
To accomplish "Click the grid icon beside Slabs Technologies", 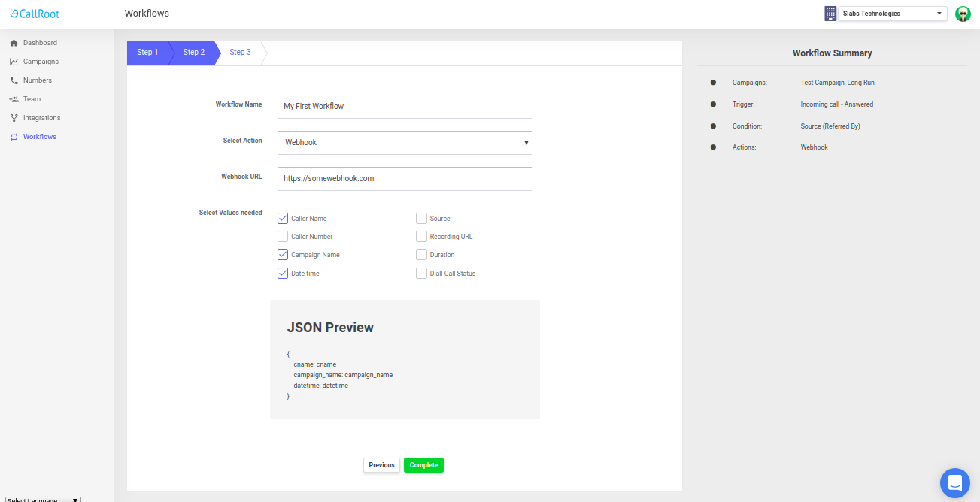I will (x=830, y=13).
